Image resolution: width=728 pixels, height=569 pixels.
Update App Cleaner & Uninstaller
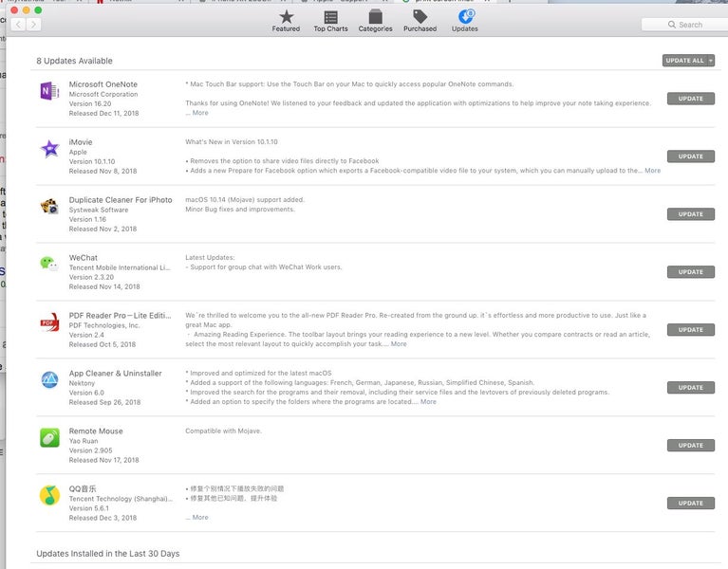[690, 388]
